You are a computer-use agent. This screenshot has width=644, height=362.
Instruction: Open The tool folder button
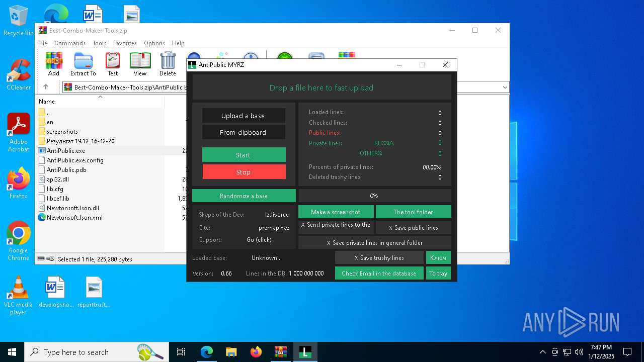click(413, 212)
